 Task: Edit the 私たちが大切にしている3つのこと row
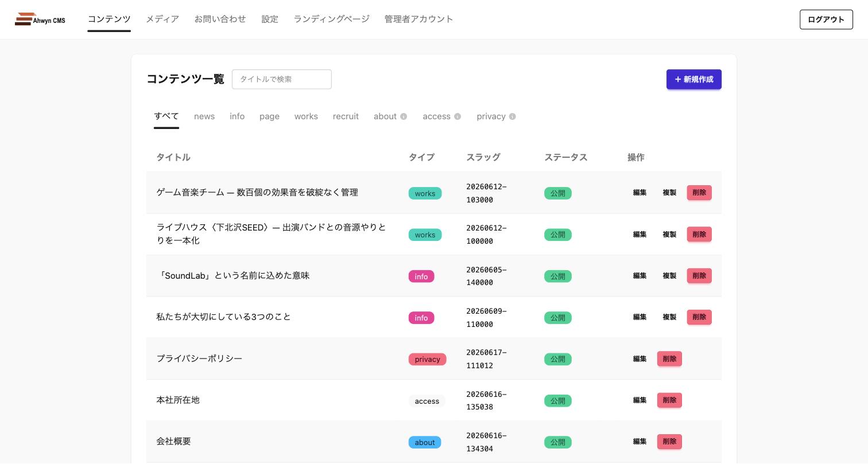[x=640, y=317]
